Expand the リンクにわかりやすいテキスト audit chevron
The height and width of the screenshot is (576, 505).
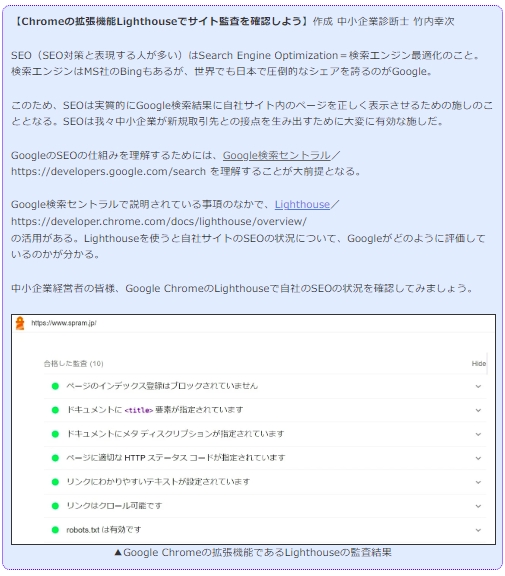coord(478,482)
